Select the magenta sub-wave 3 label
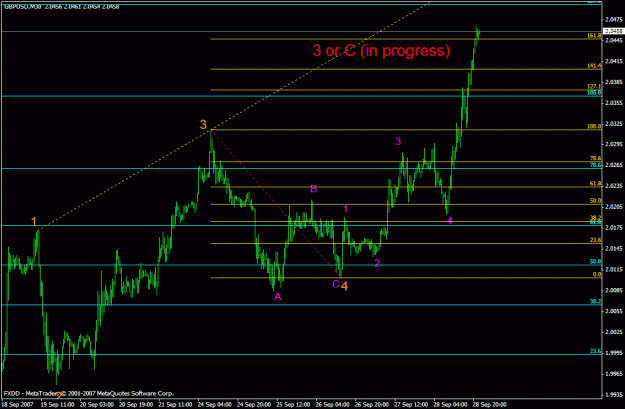 398,141
